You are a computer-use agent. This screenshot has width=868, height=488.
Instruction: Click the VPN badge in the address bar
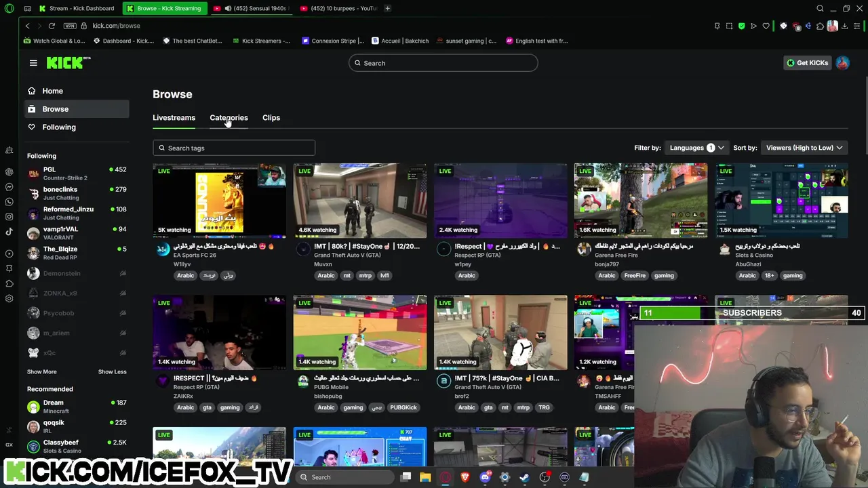[70, 26]
